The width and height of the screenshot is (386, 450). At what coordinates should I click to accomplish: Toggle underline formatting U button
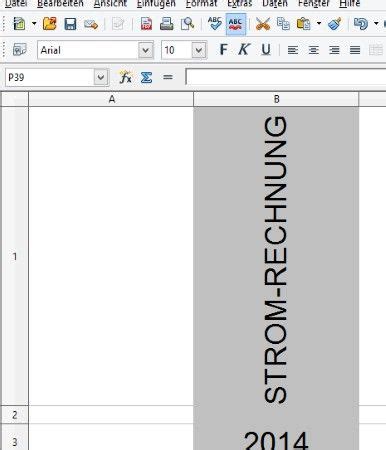pyautogui.click(x=266, y=50)
